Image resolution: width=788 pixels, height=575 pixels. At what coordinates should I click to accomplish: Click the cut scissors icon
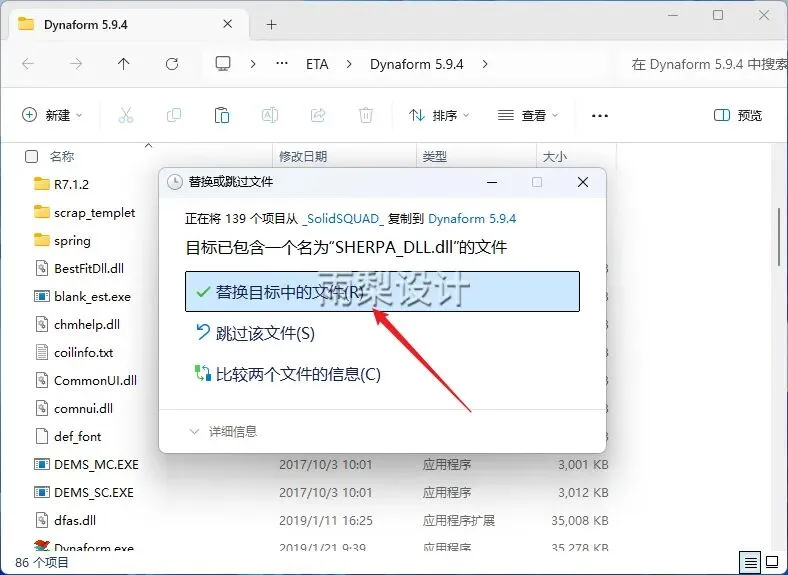(126, 115)
